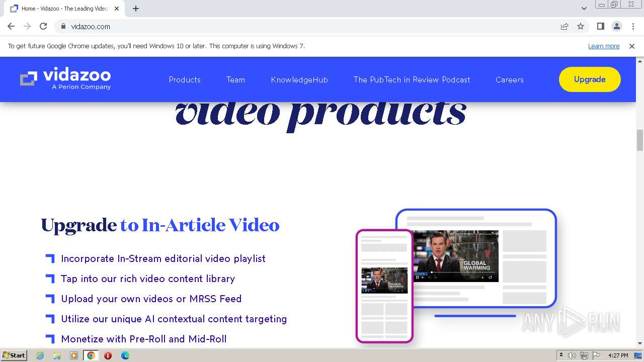644x362 pixels.
Task: Click 'Upgrade to In-Article Video' heading
Action: pos(160,225)
